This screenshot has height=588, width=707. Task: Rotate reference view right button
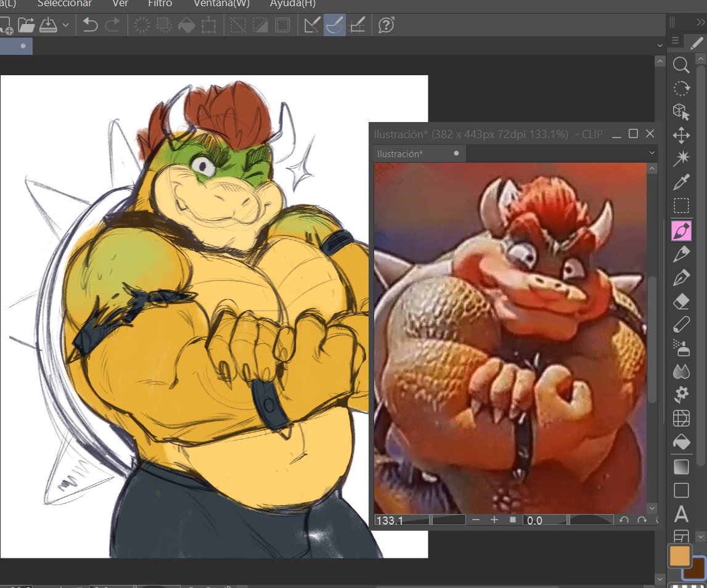pos(642,520)
